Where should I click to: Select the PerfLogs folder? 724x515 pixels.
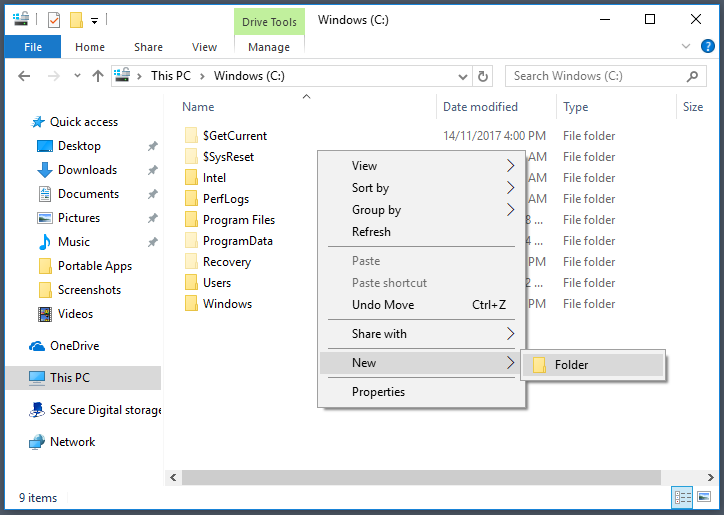tap(226, 199)
